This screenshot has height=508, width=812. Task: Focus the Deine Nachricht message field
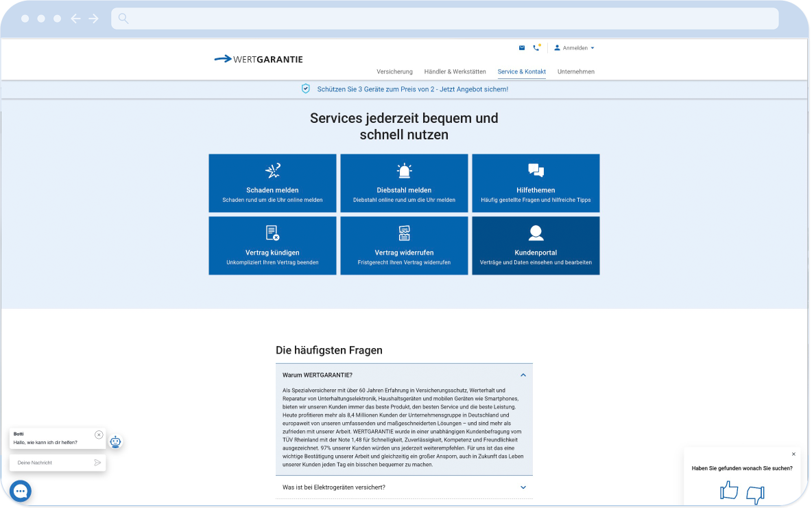tap(58, 463)
